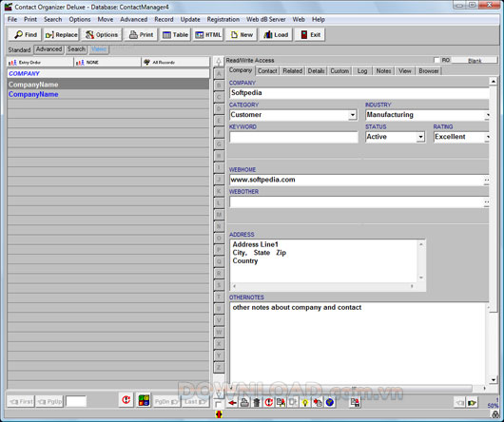Open the STATUS dropdown showing Active

coord(420,137)
